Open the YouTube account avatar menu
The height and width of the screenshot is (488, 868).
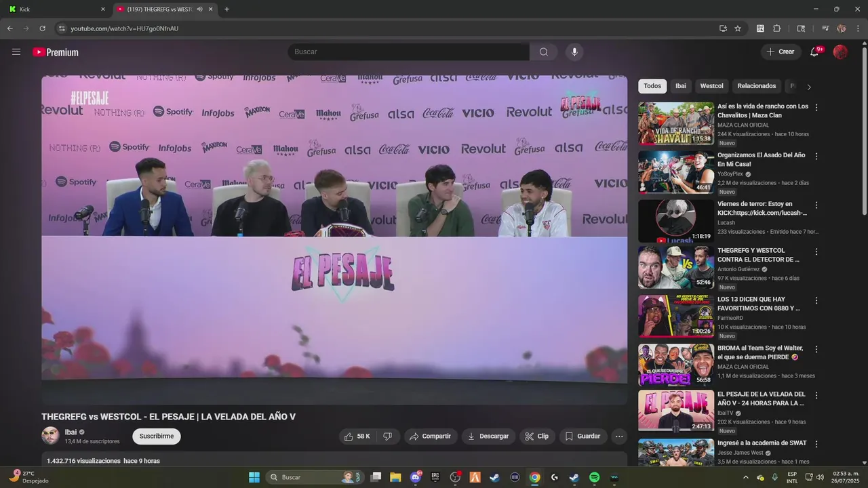coord(840,52)
